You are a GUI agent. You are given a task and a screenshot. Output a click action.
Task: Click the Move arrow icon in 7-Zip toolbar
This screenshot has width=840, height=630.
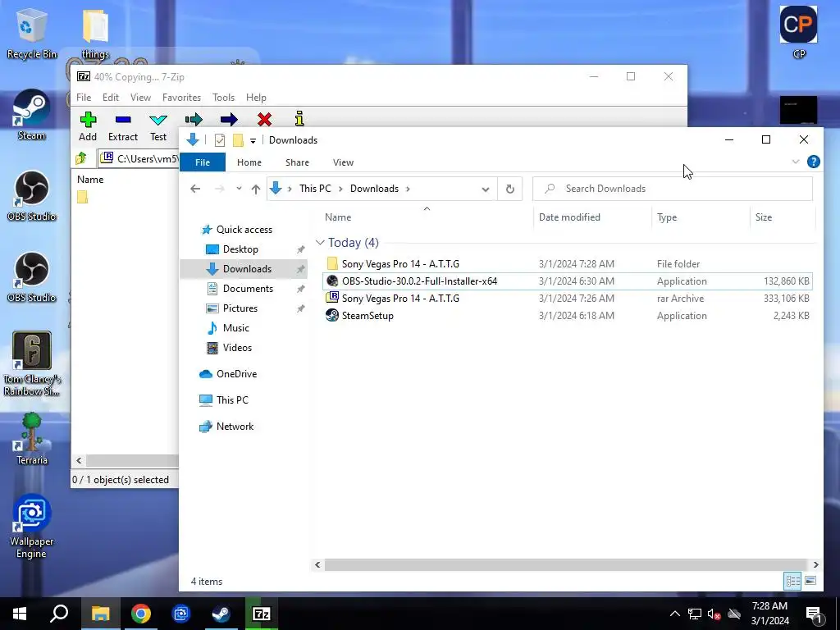[229, 119]
